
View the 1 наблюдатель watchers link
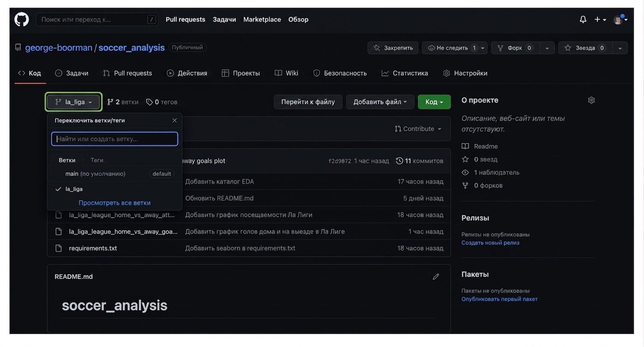[490, 172]
